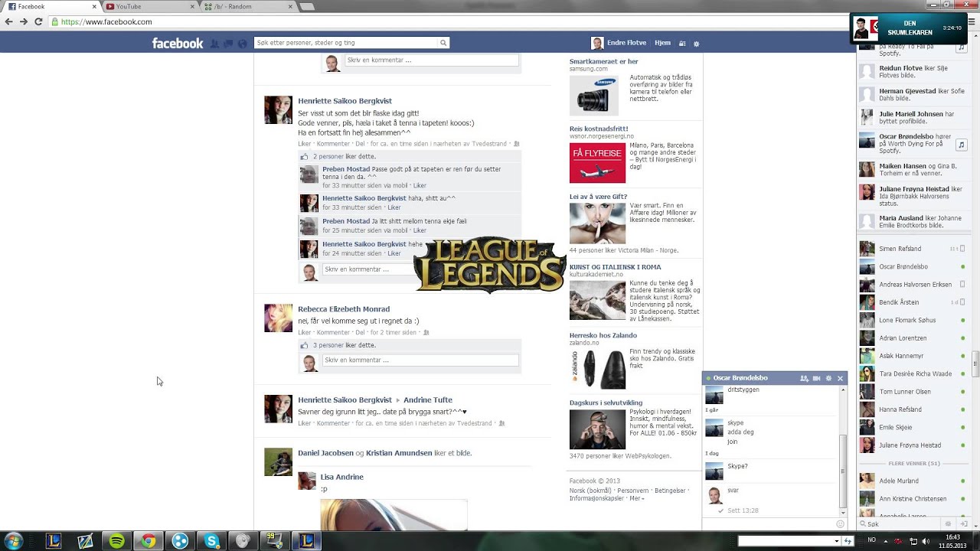Open Spotify from the taskbar

(x=116, y=541)
